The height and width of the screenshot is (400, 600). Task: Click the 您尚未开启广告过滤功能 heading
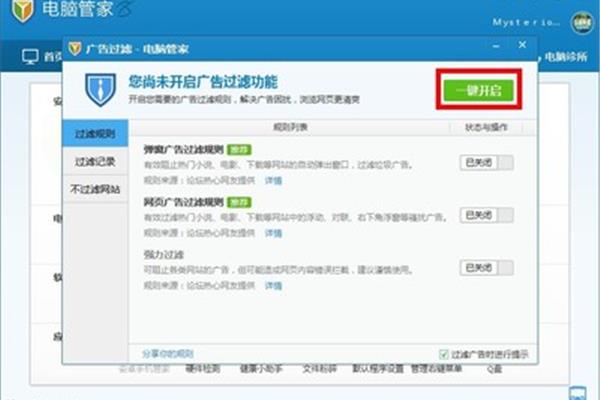tap(203, 82)
